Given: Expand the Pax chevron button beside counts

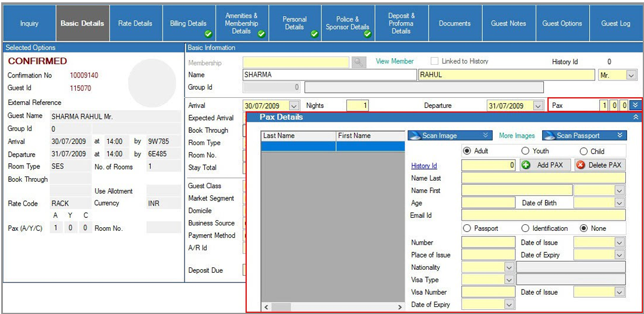Looking at the screenshot, I should click(x=636, y=105).
